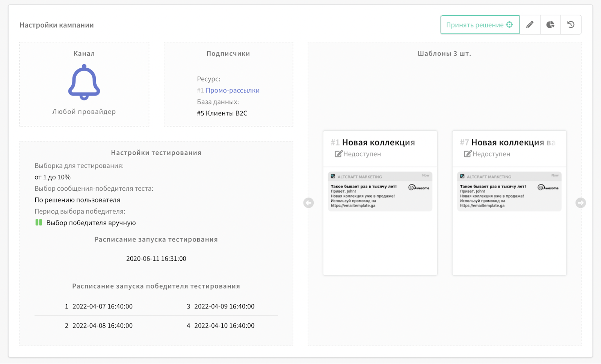Viewport: 601px width, 364px height.
Task: Click edit icon under template #7
Action: [x=468, y=154]
